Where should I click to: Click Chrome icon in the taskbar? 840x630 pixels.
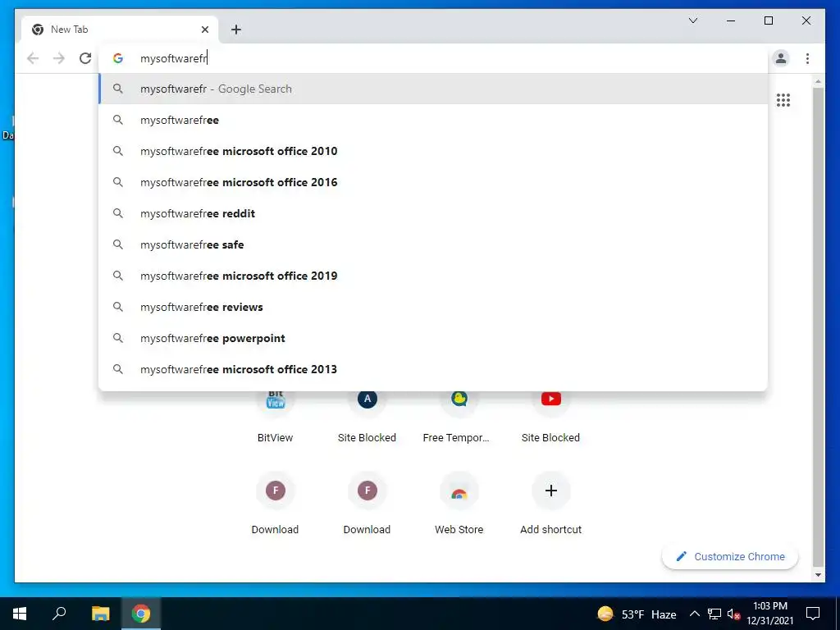(x=141, y=614)
